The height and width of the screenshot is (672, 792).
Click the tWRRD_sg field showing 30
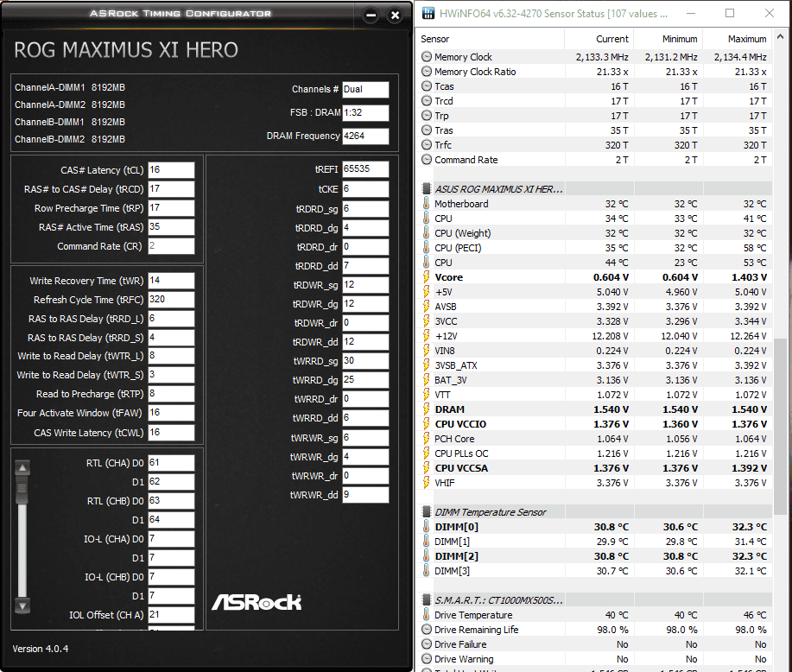365,361
